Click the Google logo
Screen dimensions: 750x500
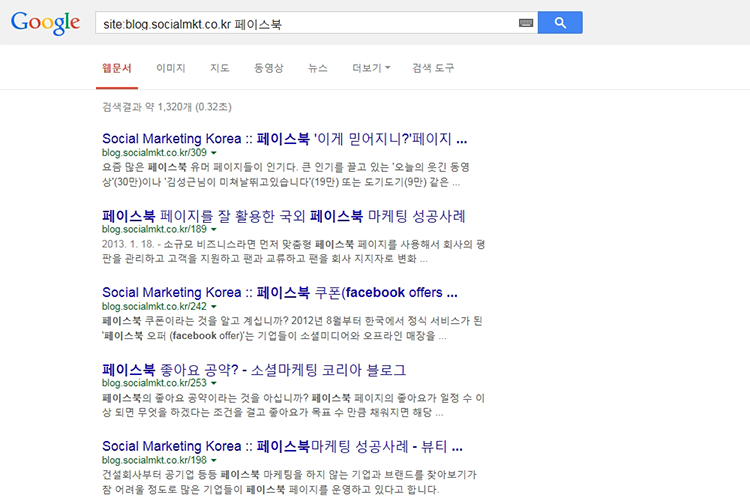click(45, 23)
